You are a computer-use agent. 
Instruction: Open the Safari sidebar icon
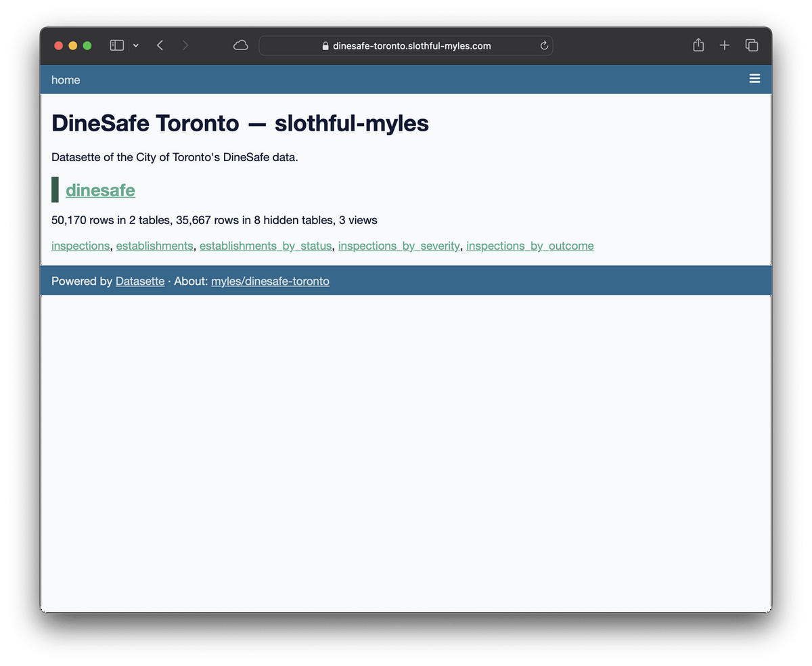tap(116, 45)
